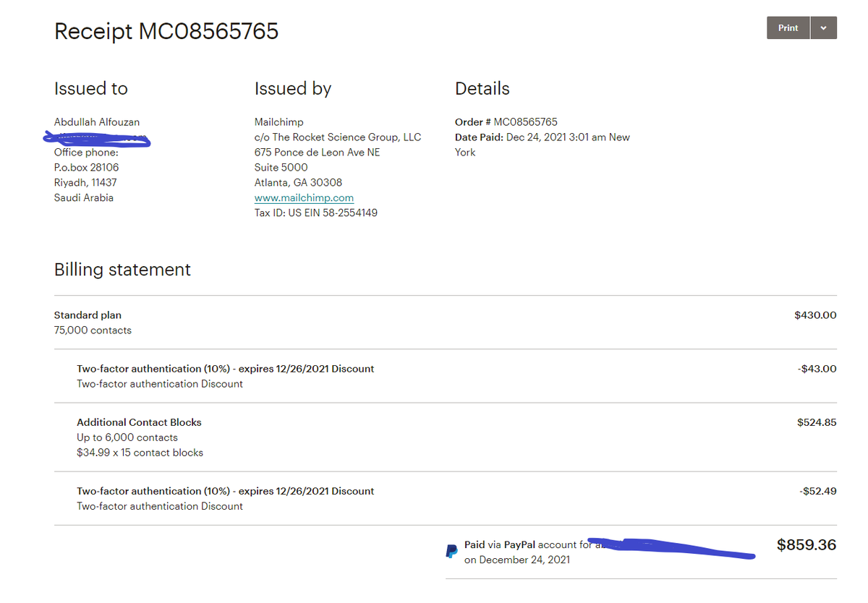Click the Office phone label
The height and width of the screenshot is (603, 868).
coord(86,152)
